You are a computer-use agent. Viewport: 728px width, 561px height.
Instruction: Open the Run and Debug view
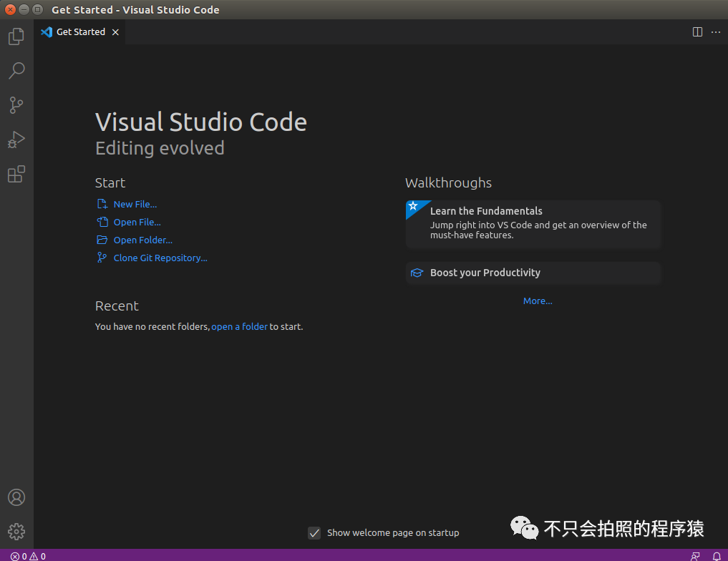(16, 140)
